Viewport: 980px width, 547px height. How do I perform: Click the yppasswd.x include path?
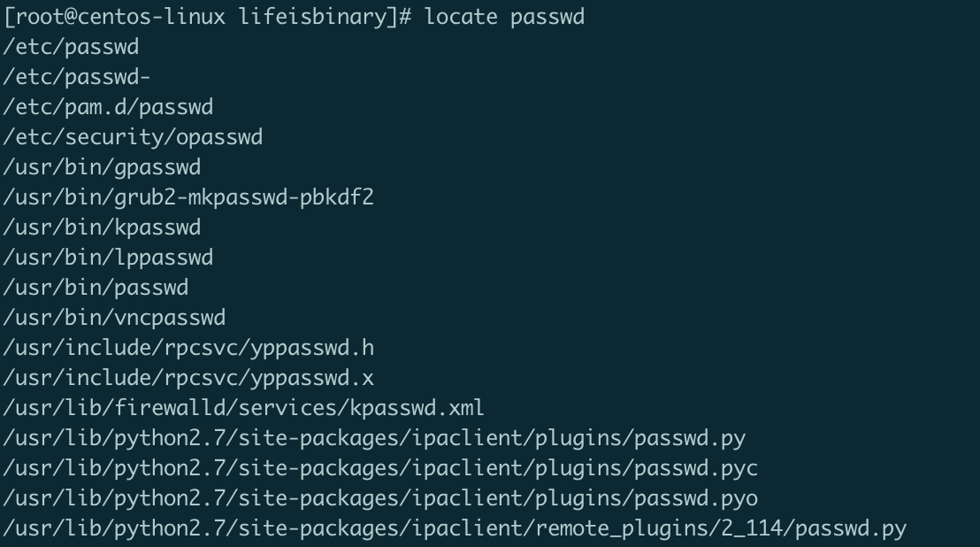tap(188, 378)
